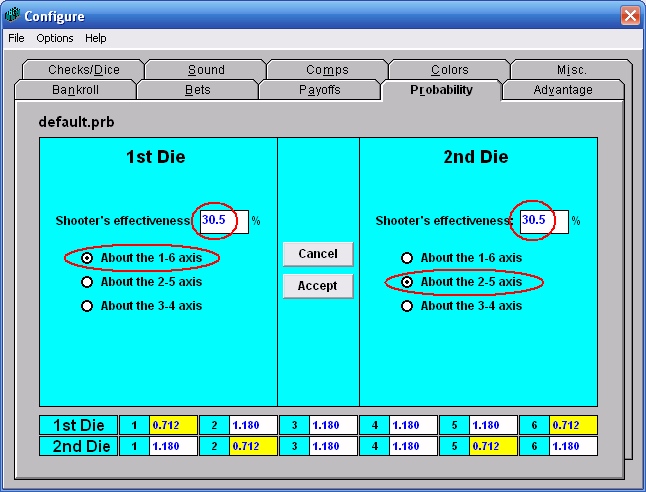Open the Options menu

[x=55, y=38]
